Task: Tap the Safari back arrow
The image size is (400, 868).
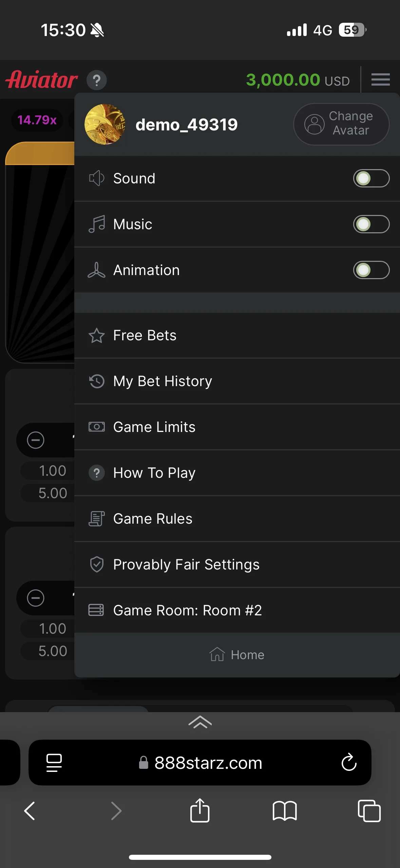Action: point(30,811)
